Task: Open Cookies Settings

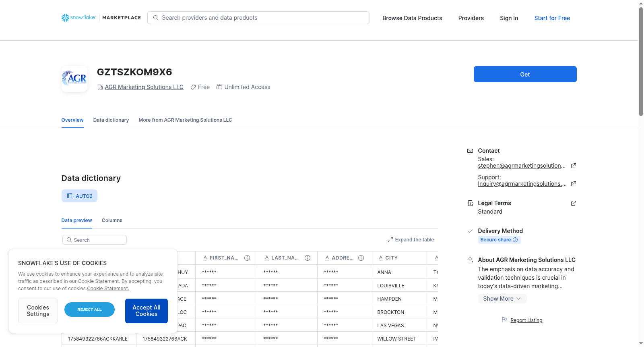Action: click(x=38, y=311)
